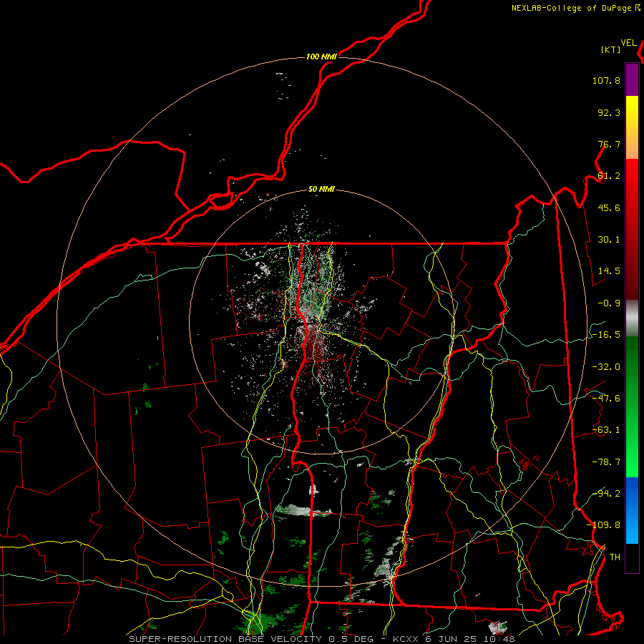
Task: Click the 100 NMI range ring label
Action: coord(321,57)
